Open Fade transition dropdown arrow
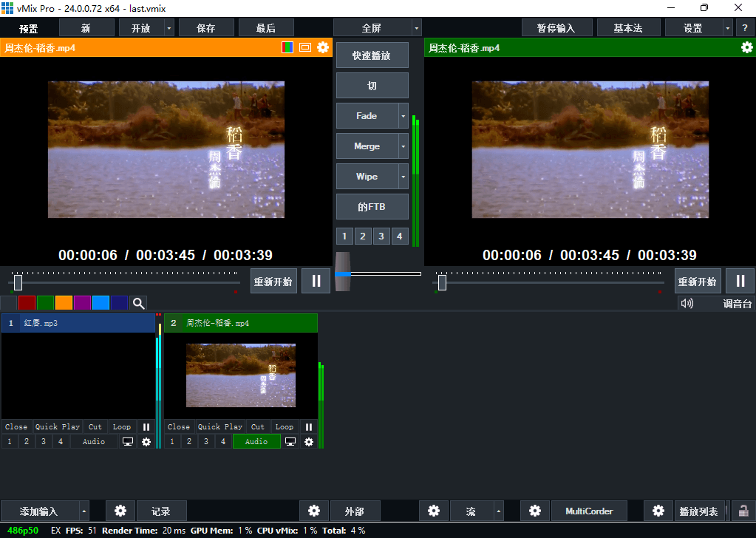This screenshot has height=538, width=756. pos(403,116)
